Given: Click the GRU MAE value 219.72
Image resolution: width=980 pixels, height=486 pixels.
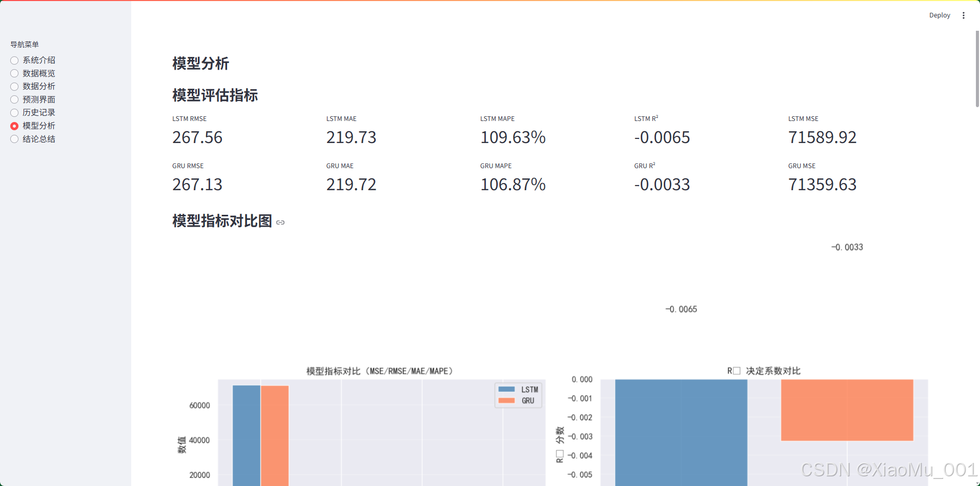Looking at the screenshot, I should tap(351, 185).
